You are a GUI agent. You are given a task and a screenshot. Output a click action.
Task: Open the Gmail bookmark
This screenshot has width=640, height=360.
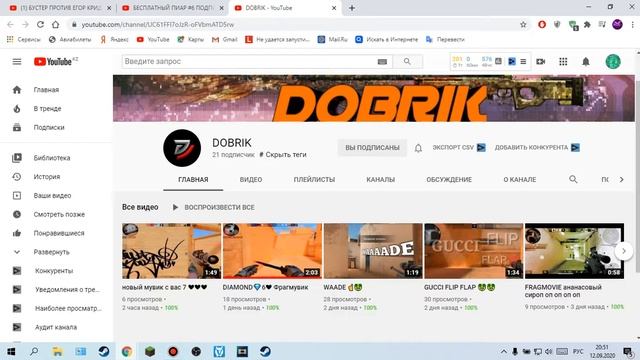coord(224,40)
